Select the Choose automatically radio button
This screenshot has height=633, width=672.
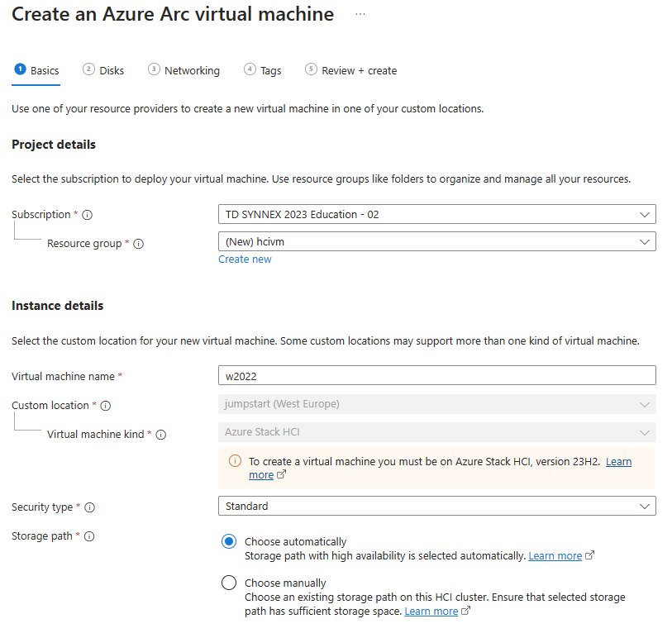(x=229, y=542)
